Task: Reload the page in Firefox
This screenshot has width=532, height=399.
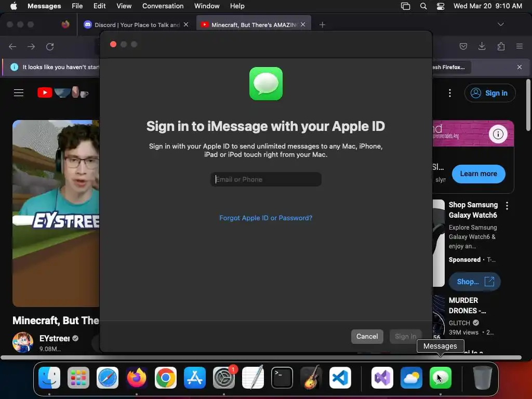Action: click(50, 46)
